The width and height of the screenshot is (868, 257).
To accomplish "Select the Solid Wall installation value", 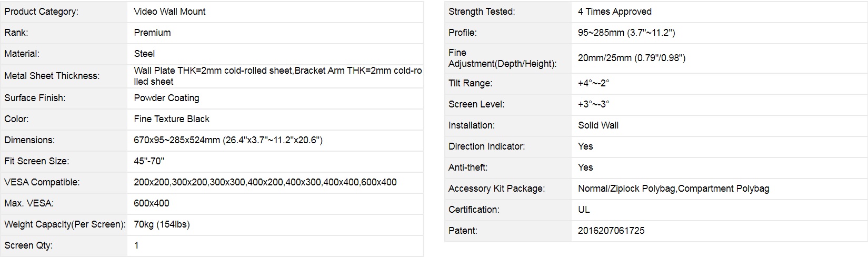I will pyautogui.click(x=598, y=125).
